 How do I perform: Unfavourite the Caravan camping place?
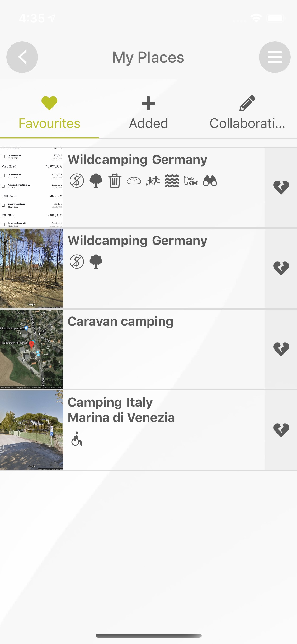coord(281,349)
